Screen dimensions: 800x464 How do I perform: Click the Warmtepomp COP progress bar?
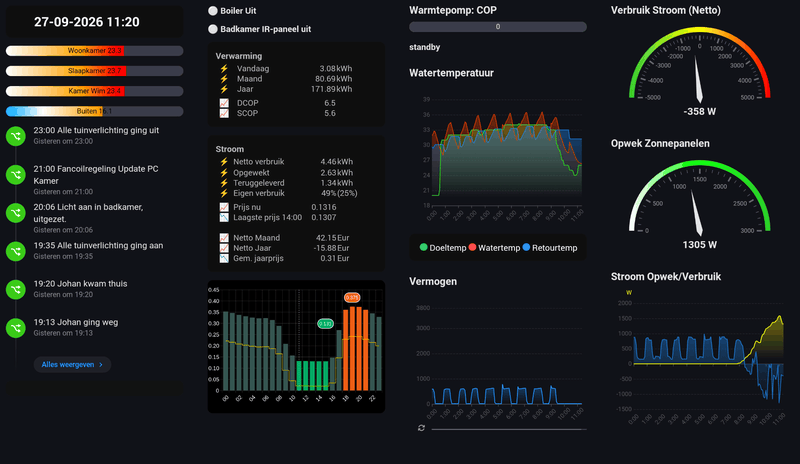(x=498, y=27)
